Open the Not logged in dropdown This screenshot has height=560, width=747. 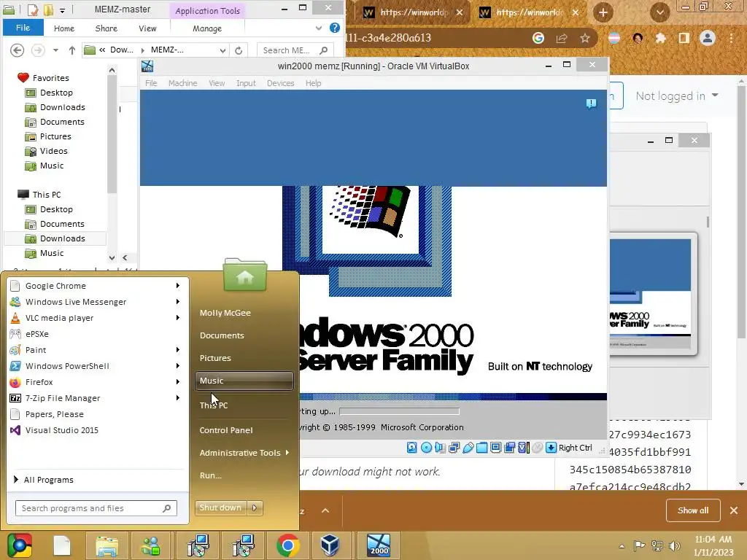[x=676, y=96]
